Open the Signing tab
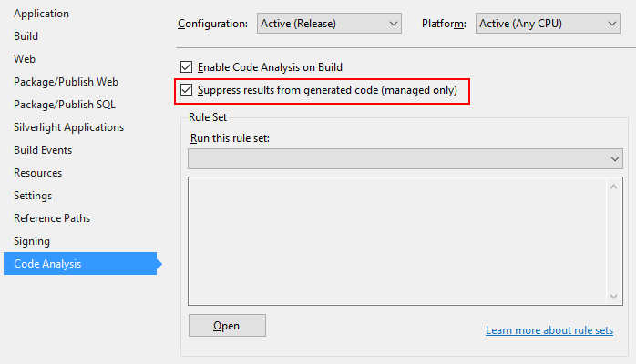Image resolution: width=636 pixels, height=364 pixels. click(x=32, y=241)
